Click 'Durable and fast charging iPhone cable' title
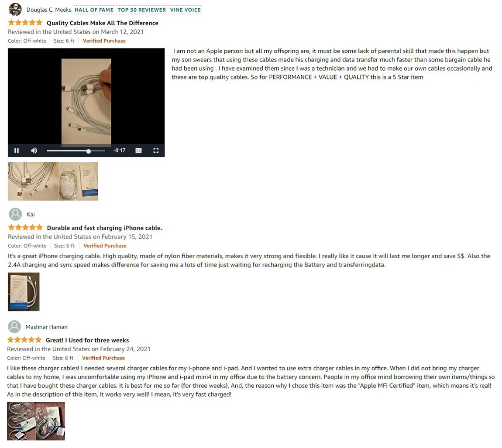Viewport: 502px width, 448px height. pos(104,228)
